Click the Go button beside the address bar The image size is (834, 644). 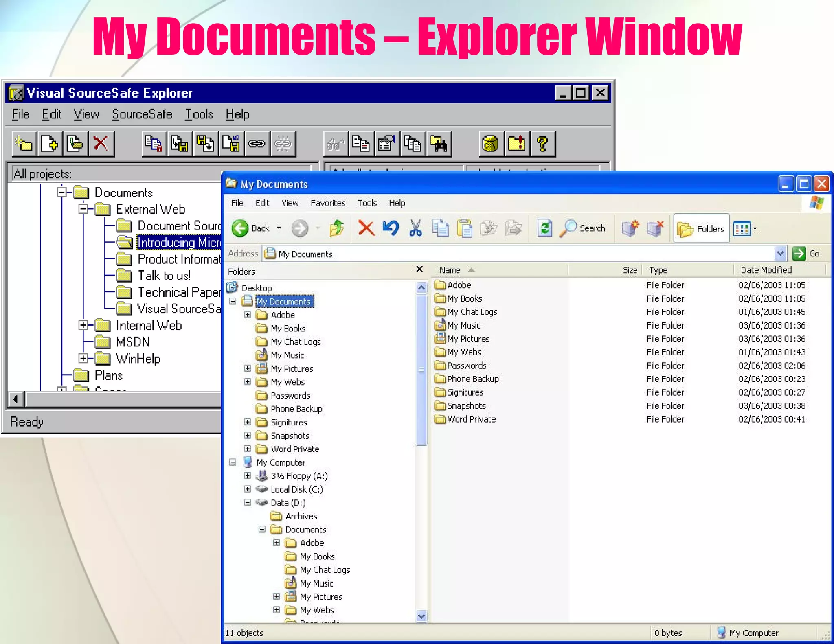[807, 254]
